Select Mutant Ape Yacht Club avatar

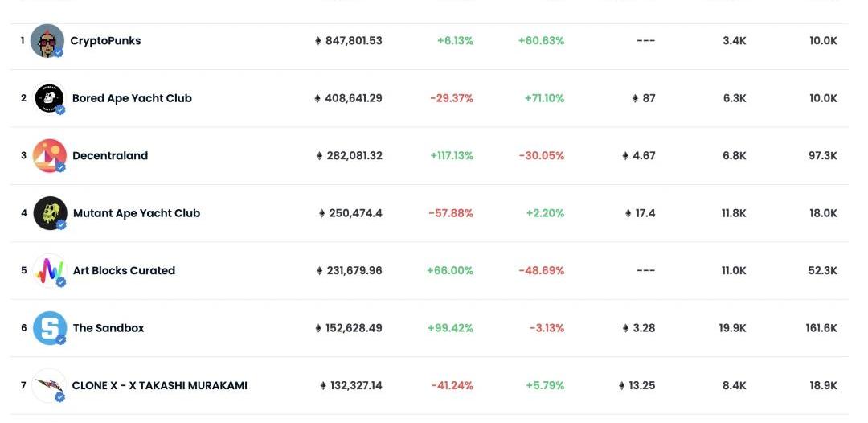point(50,213)
